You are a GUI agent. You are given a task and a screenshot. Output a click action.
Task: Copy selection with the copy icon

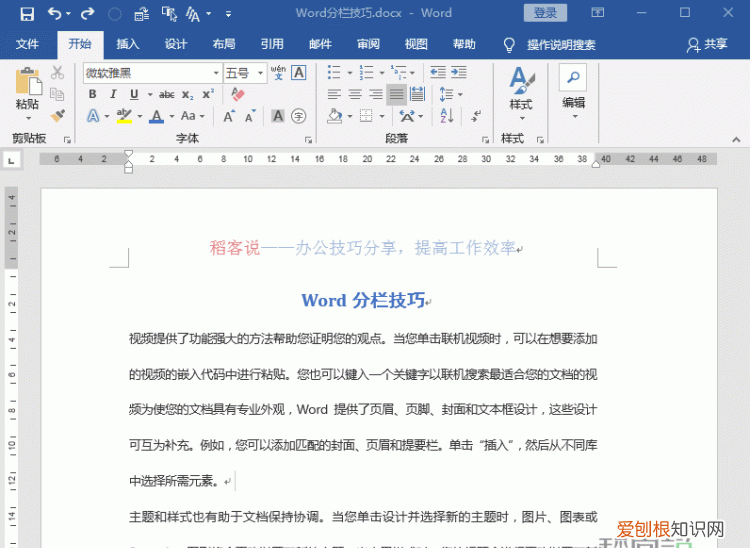(x=57, y=94)
